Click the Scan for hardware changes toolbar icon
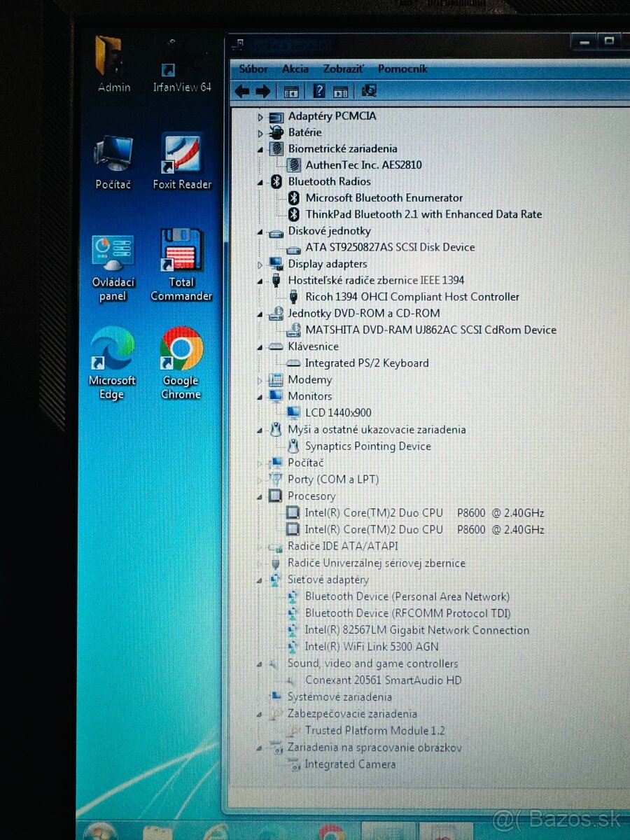 pyautogui.click(x=368, y=90)
